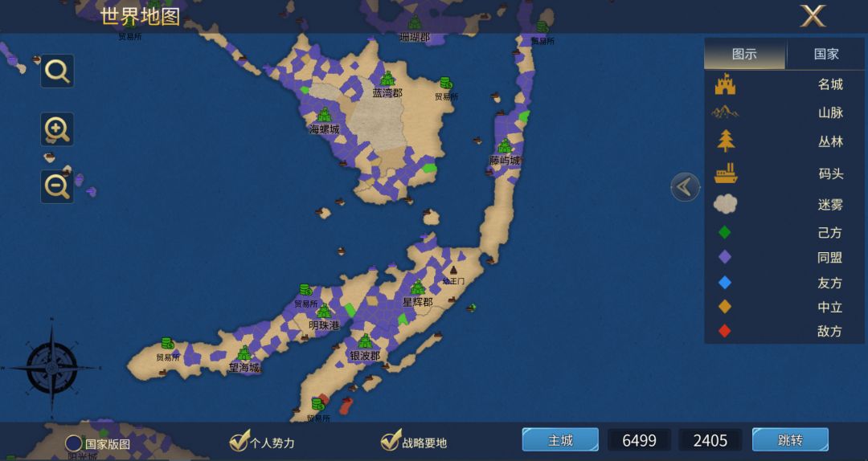
Task: Open the trading post below 银波郡
Action: (x=317, y=404)
